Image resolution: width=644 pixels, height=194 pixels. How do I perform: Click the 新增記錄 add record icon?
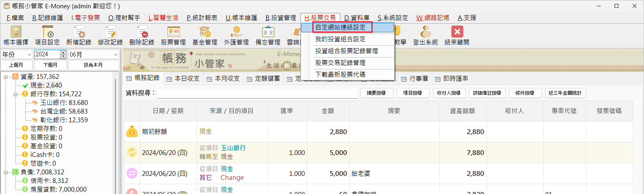click(x=79, y=35)
